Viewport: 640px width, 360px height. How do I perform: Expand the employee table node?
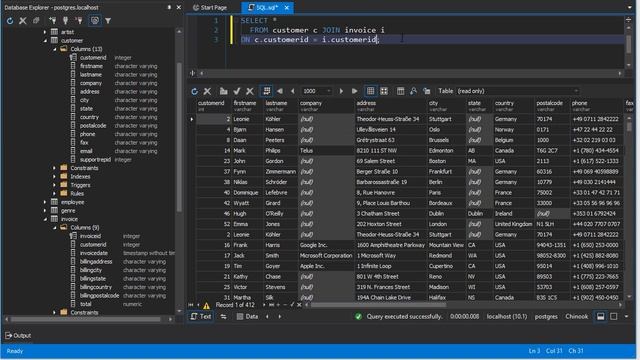[x=45, y=202]
